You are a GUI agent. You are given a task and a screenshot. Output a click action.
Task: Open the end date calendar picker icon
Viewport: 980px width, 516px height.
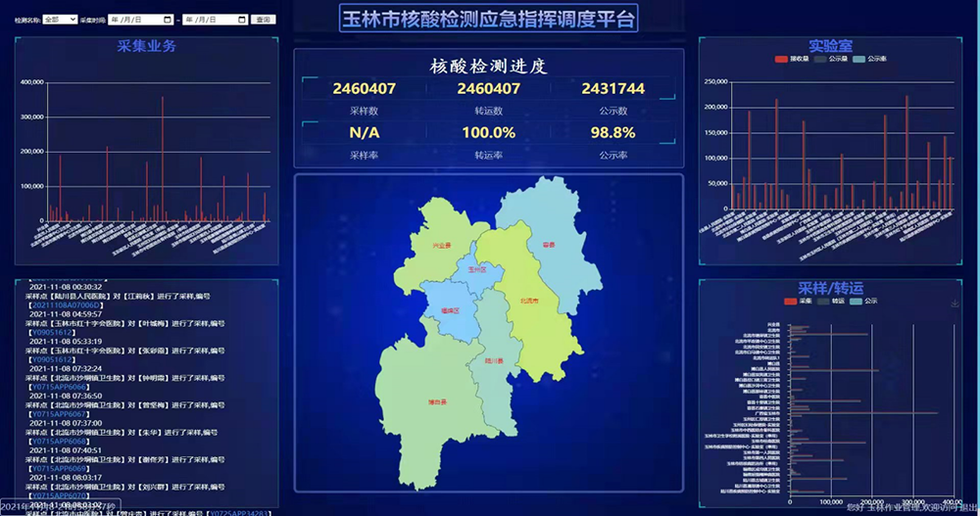pyautogui.click(x=242, y=20)
